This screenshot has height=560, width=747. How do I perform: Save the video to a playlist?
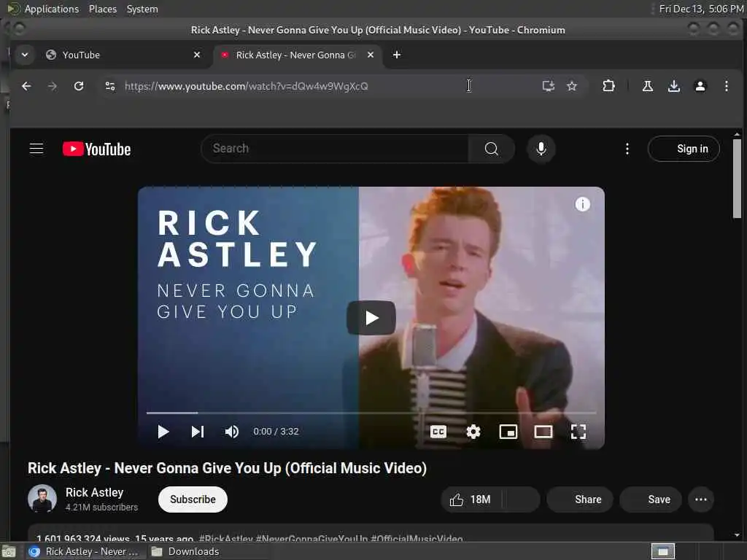(x=651, y=499)
